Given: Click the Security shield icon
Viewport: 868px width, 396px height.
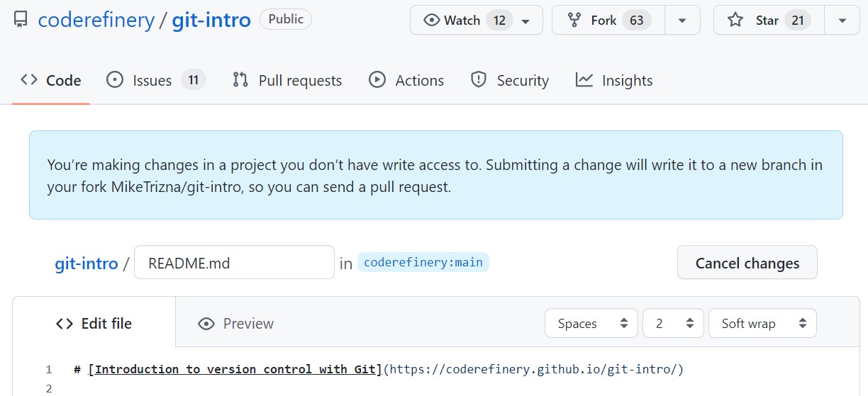Looking at the screenshot, I should (x=479, y=80).
